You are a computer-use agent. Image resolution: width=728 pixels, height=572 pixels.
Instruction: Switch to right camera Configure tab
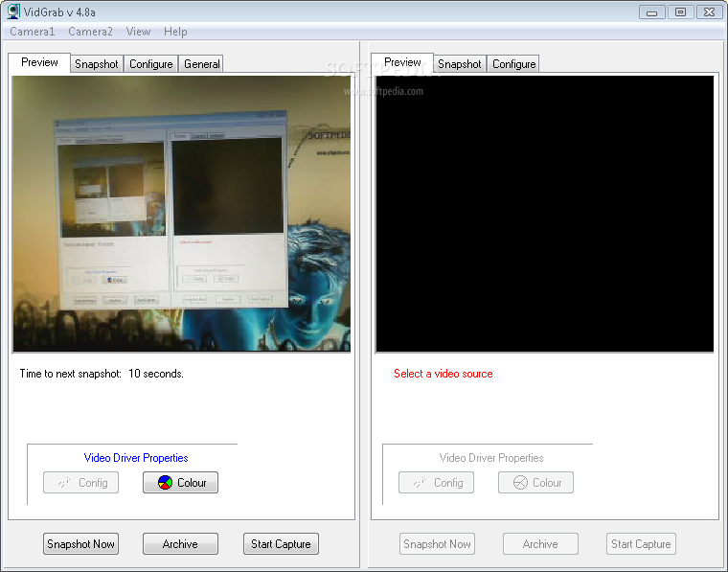(x=513, y=64)
